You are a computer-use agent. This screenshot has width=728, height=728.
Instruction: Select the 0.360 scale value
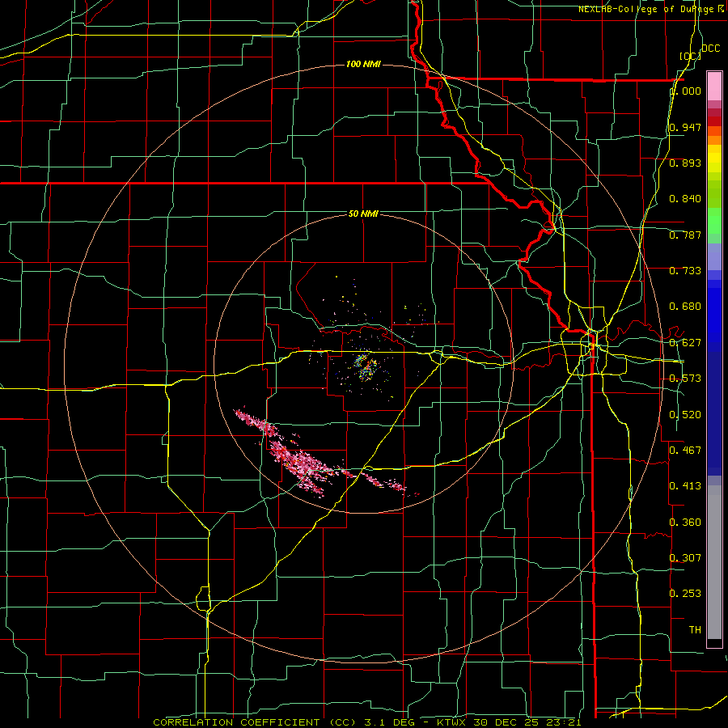point(685,523)
